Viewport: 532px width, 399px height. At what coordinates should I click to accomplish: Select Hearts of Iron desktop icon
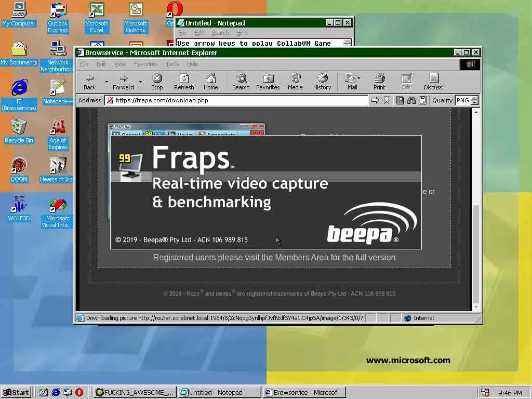[x=57, y=170]
